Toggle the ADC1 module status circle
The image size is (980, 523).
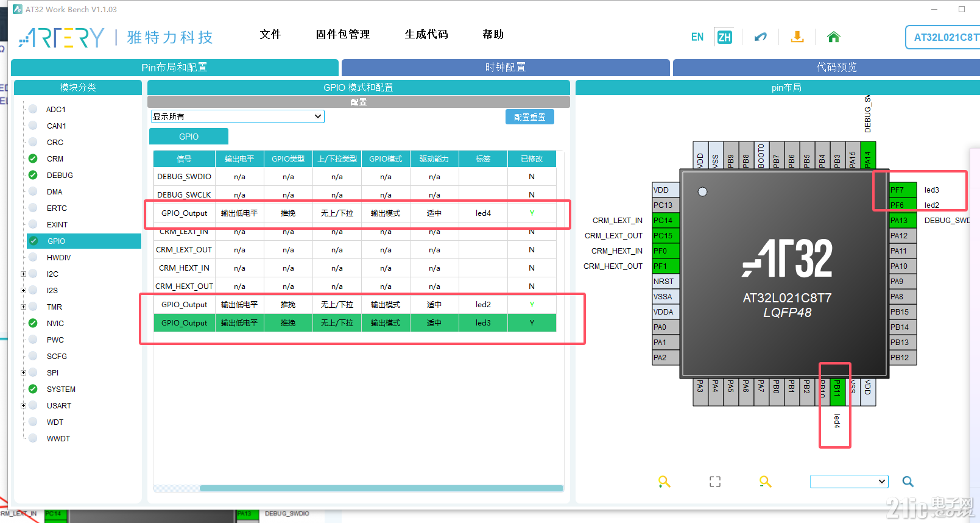pyautogui.click(x=33, y=109)
